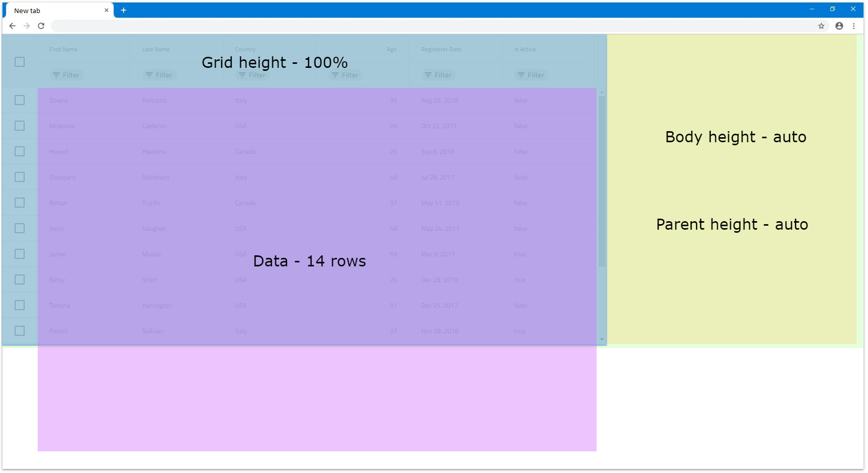Sort by the Registerer Date column header

coord(441,50)
